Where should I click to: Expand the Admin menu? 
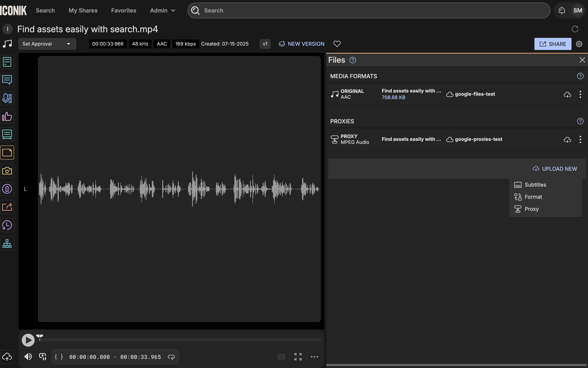click(163, 10)
